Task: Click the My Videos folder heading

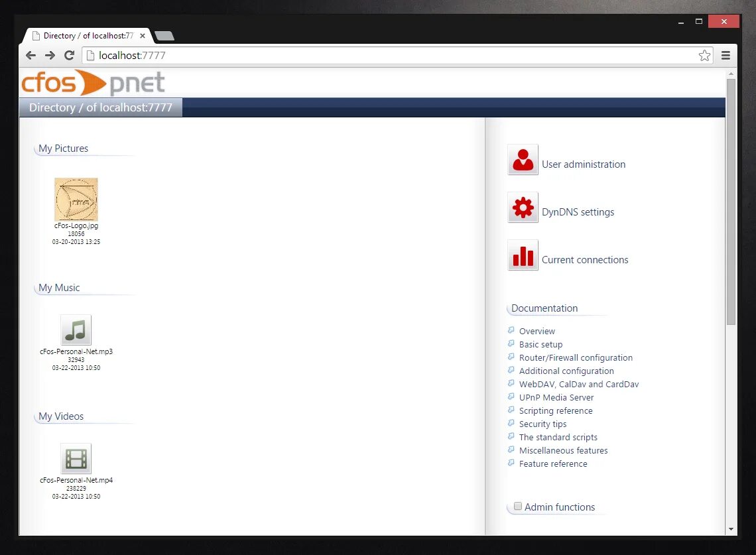Action: (61, 416)
